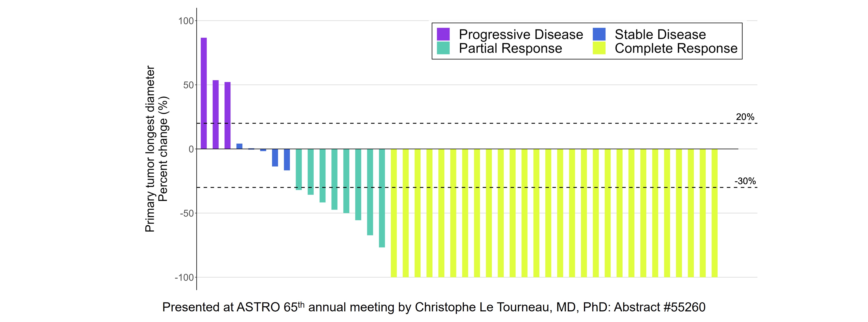This screenshot has width=868, height=322.
Task: Click the teal Partial Response legend swatch
Action: [443, 48]
